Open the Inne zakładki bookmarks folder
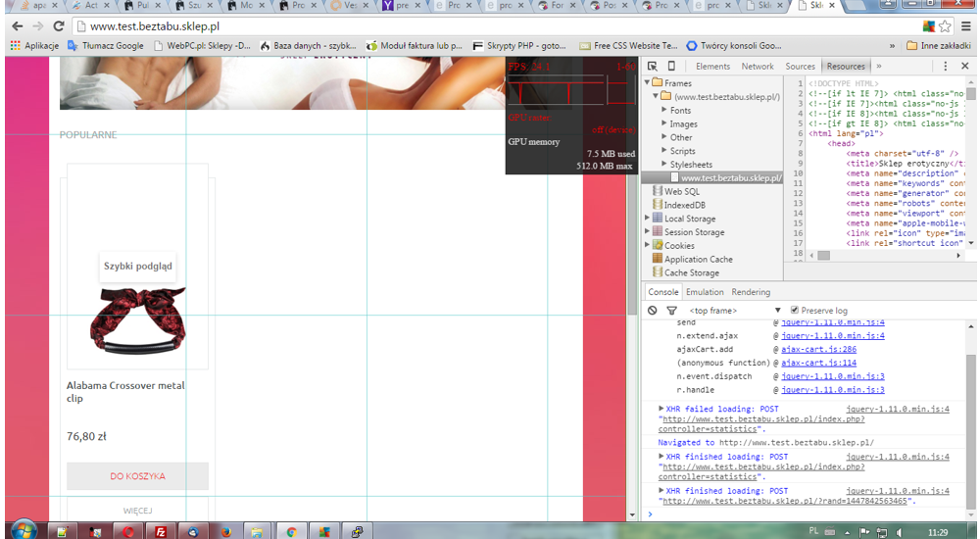This screenshot has width=980, height=539. click(939, 46)
